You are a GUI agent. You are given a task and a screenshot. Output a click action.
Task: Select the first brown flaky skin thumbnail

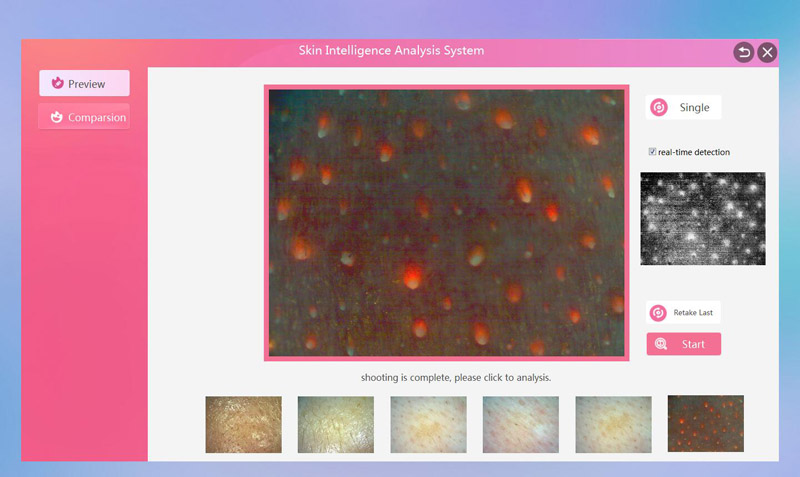click(243, 424)
